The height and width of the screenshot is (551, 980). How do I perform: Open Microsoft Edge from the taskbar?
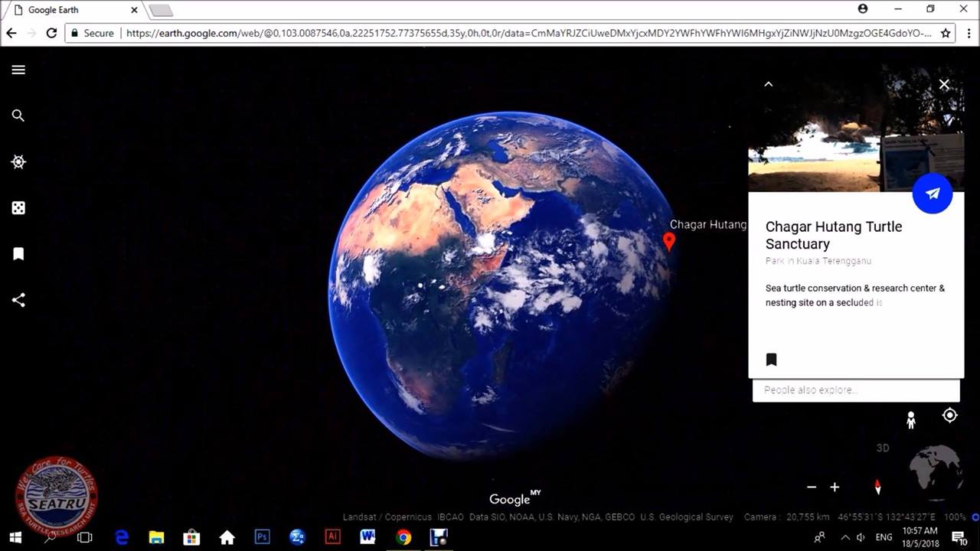pyautogui.click(x=122, y=537)
